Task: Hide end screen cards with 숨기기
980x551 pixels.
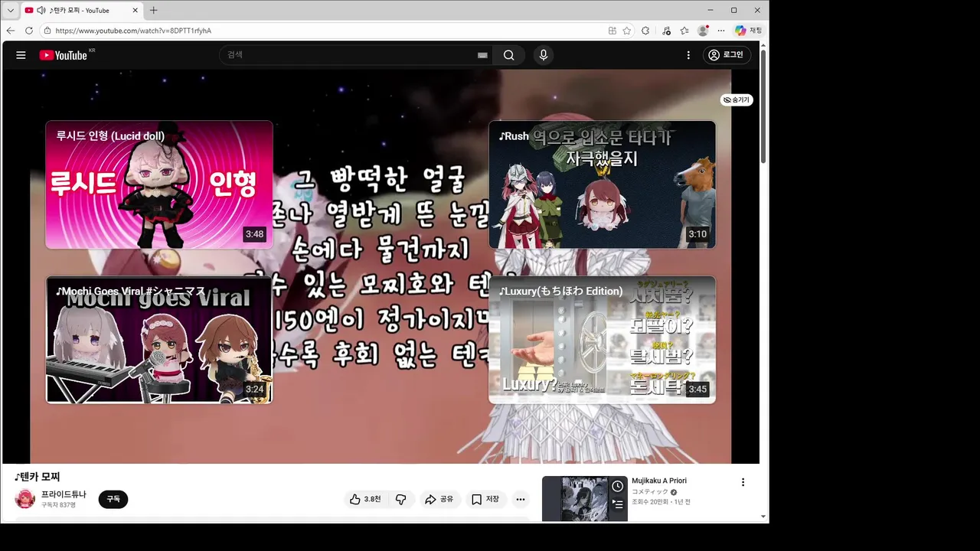Action: (737, 100)
